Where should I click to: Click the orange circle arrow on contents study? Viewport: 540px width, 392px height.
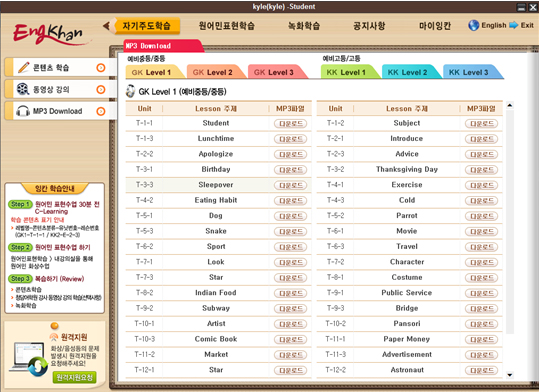pos(101,68)
